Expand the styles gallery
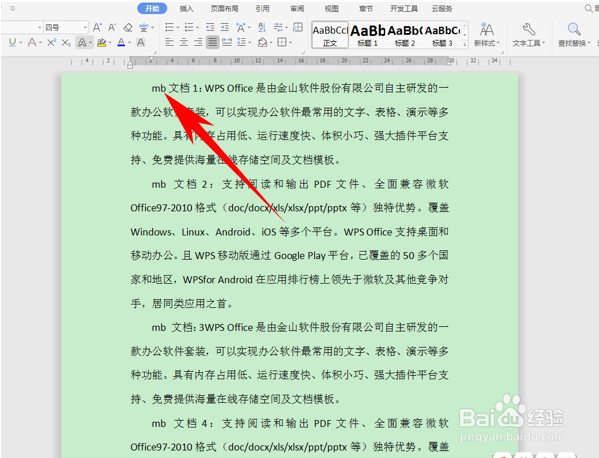The image size is (599, 458). pos(465,44)
